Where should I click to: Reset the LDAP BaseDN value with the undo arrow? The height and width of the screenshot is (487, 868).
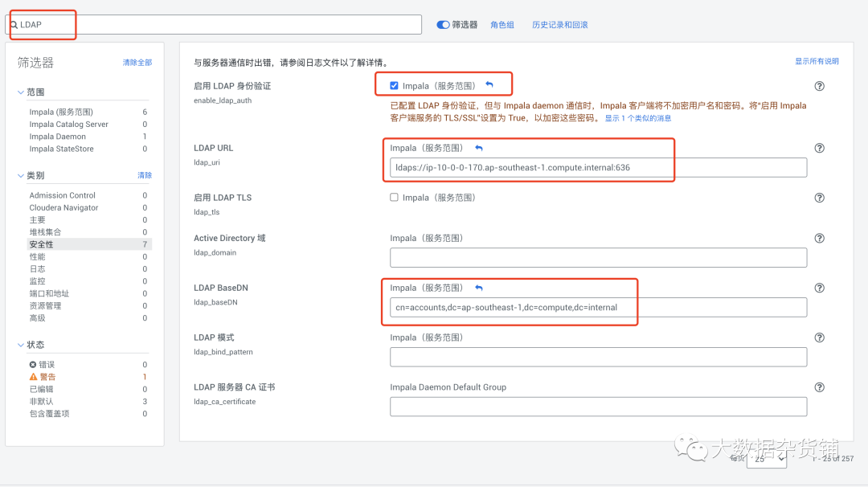pos(479,288)
